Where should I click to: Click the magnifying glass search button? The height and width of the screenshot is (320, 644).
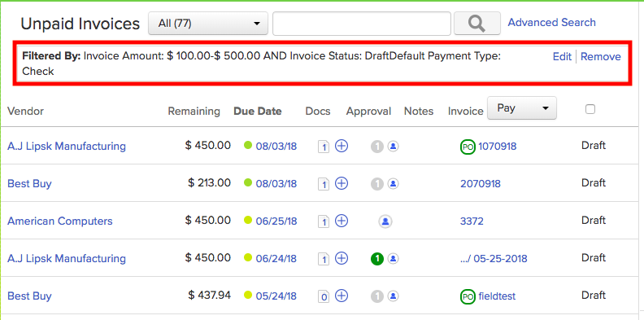[476, 24]
